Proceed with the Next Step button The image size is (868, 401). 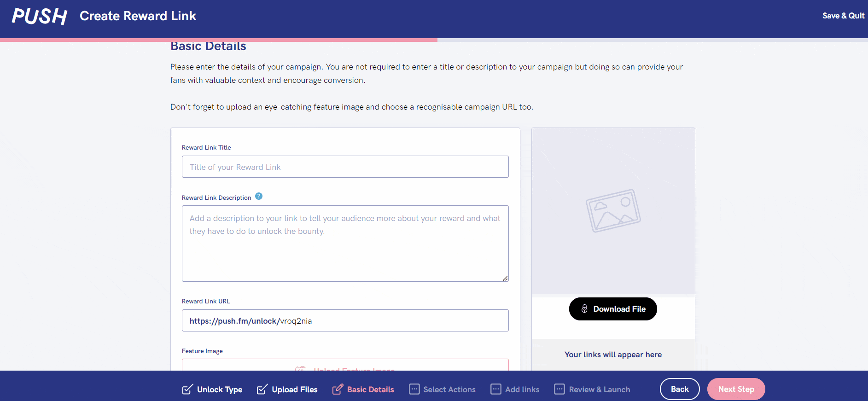pyautogui.click(x=736, y=389)
